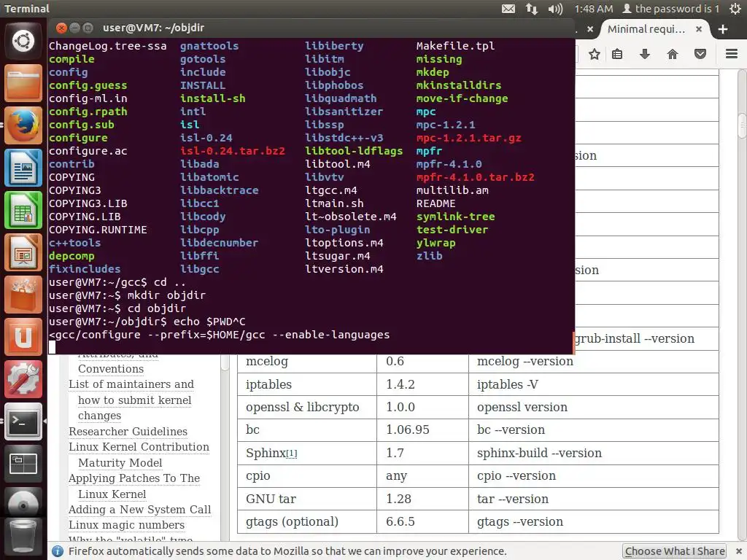The image size is (747, 560).
Task: Open the sound volume indicator
Action: 555,9
